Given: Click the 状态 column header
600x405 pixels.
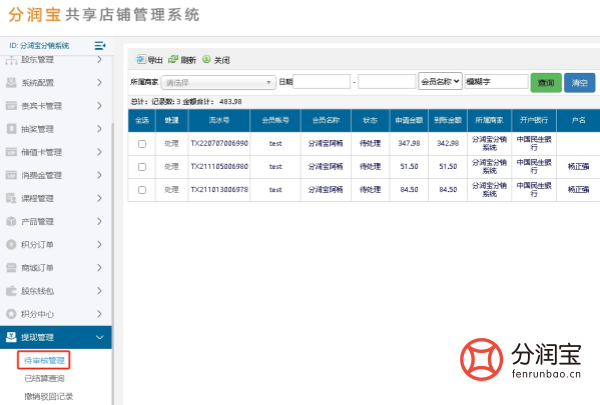Looking at the screenshot, I should tap(370, 120).
